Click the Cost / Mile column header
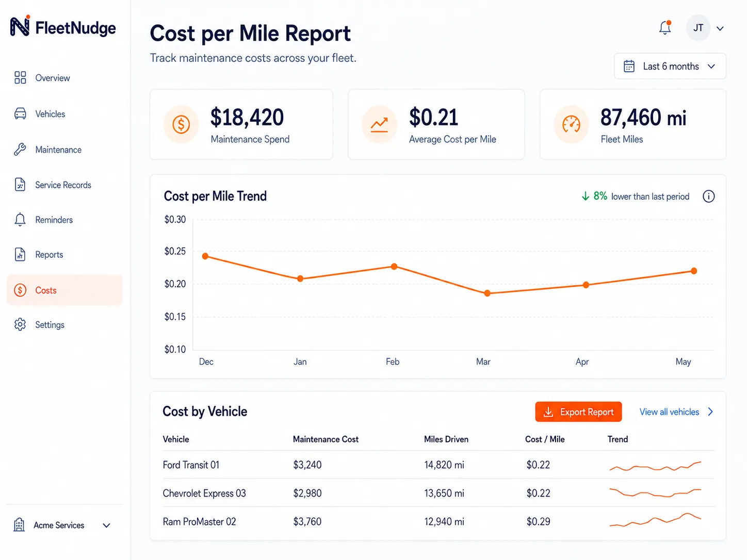 tap(545, 439)
